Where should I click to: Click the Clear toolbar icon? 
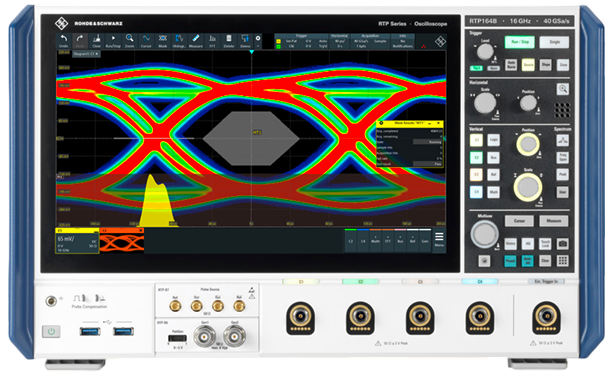click(x=96, y=41)
